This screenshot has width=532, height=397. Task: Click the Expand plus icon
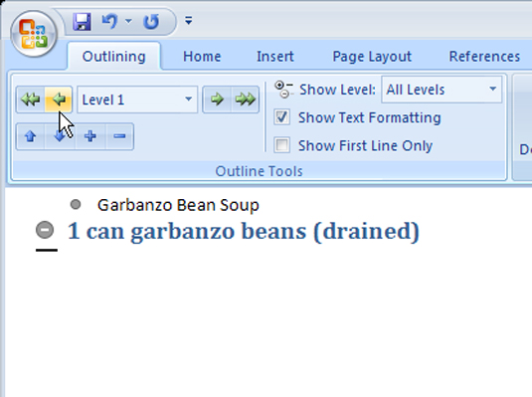tap(90, 136)
